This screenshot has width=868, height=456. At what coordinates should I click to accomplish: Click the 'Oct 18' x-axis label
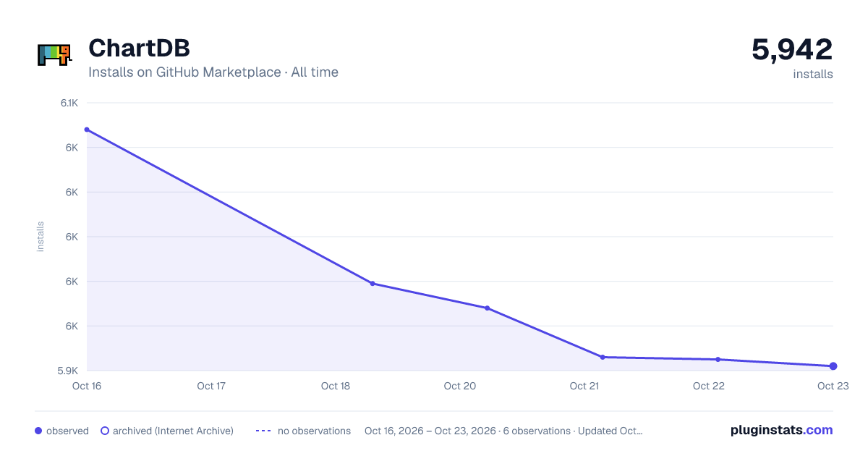[336, 386]
